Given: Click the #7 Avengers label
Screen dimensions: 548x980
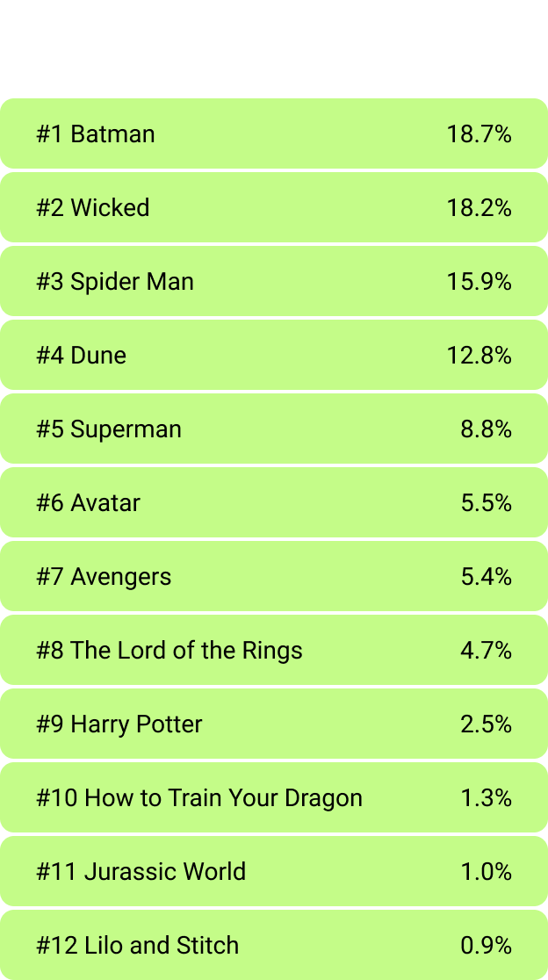Looking at the screenshot, I should [104, 577].
